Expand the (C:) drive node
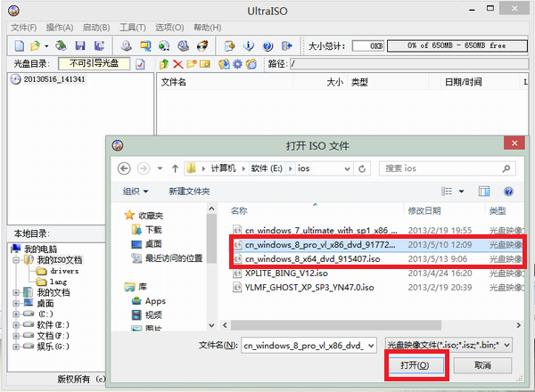Screen dimensions: 535x392 tap(16, 314)
